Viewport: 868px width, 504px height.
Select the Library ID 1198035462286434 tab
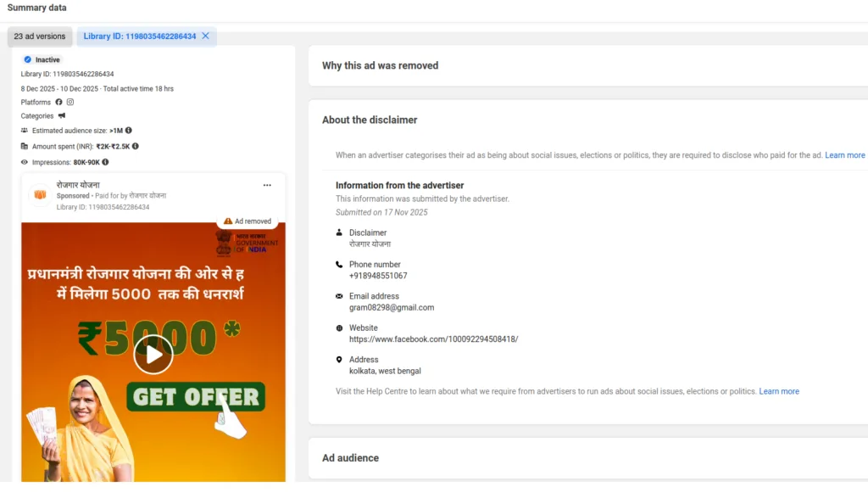pyautogui.click(x=140, y=36)
